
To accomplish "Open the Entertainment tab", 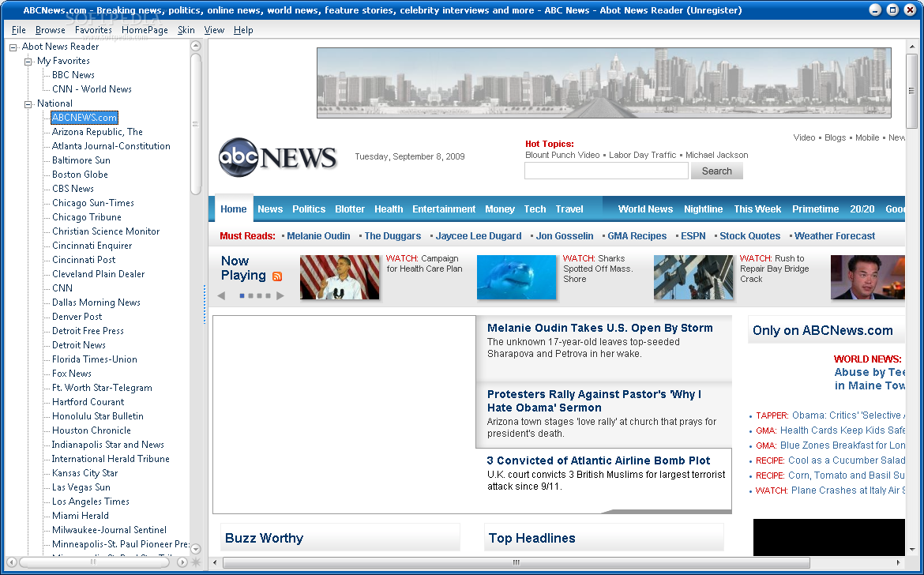I will pos(444,209).
